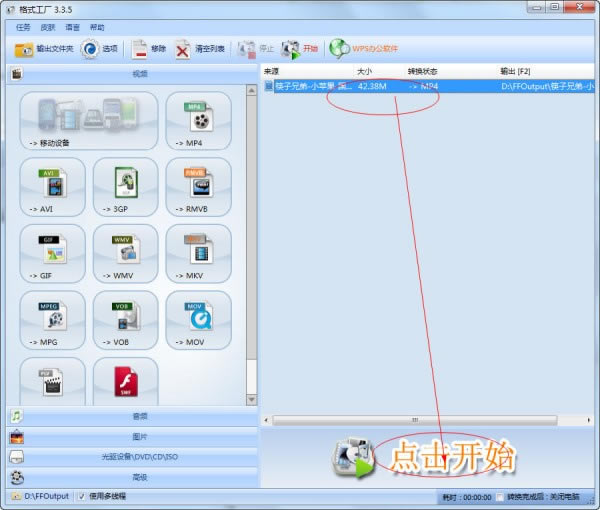Click format list scrollbar up arrow
This screenshot has height=510, width=600.
251,91
